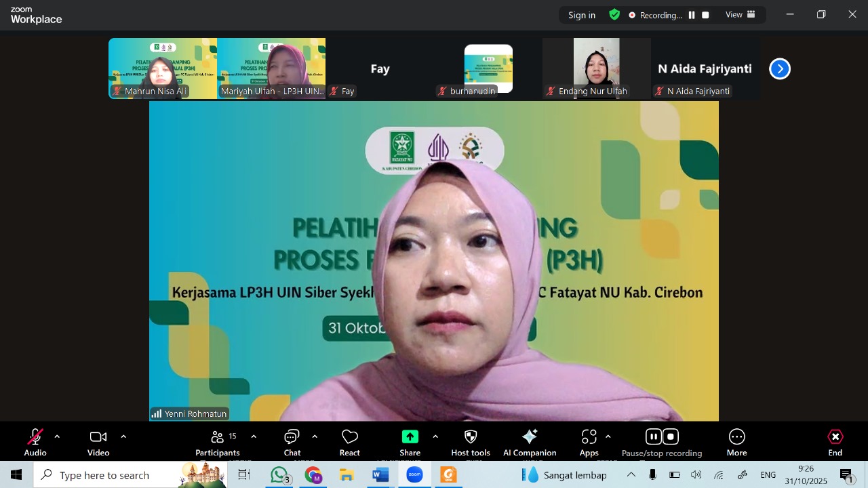Open the Participants panel
The image size is (868, 488).
click(x=218, y=443)
